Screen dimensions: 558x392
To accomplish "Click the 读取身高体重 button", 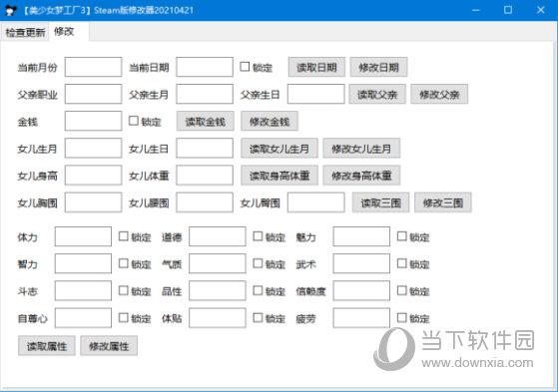I will (x=279, y=175).
